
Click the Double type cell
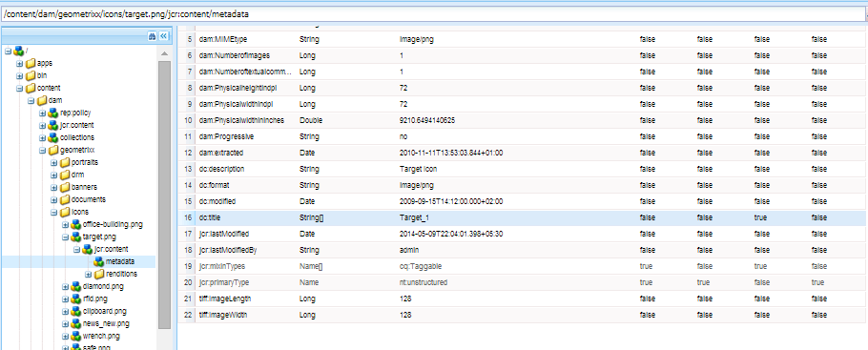[311, 120]
